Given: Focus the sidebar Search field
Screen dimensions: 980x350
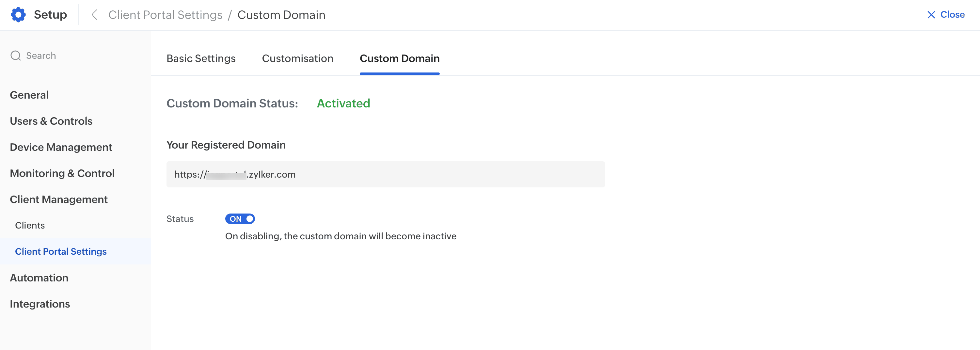Looking at the screenshot, I should [x=76, y=56].
